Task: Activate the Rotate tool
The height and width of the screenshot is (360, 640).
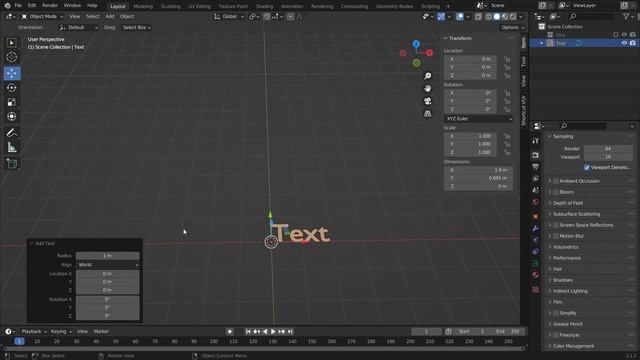Action: (12, 88)
